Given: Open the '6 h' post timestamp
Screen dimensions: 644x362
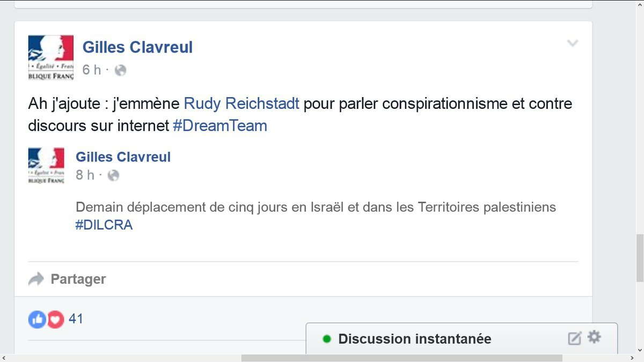Looking at the screenshot, I should point(92,70).
